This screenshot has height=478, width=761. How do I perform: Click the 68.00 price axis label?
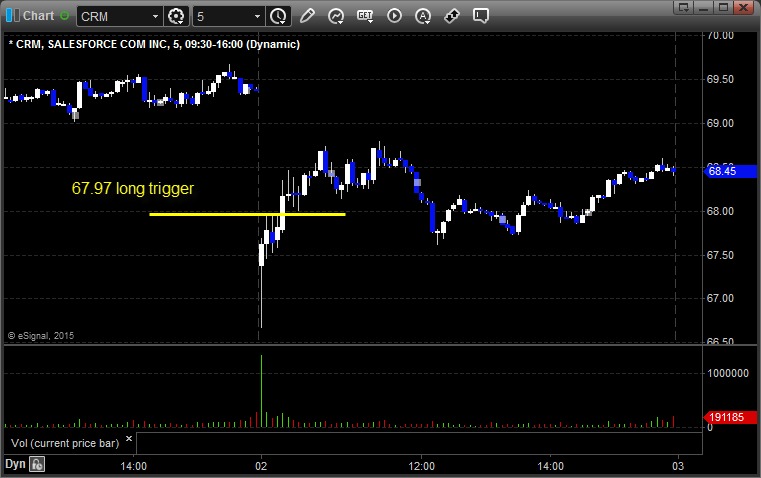[x=720, y=211]
